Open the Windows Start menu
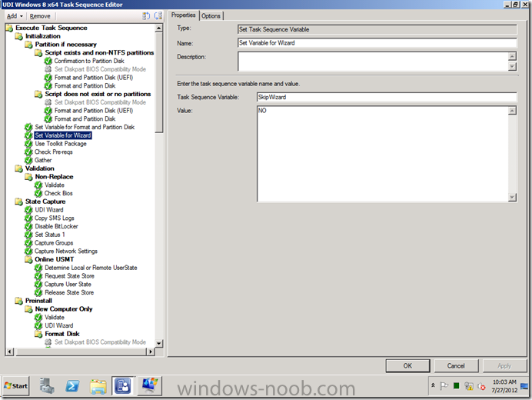 pos(15,386)
